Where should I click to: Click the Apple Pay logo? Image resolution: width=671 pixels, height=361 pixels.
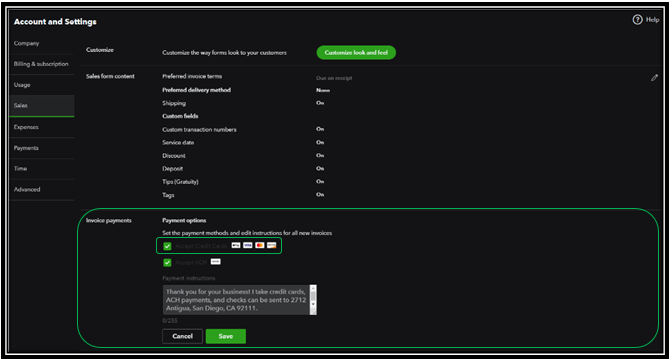point(236,245)
